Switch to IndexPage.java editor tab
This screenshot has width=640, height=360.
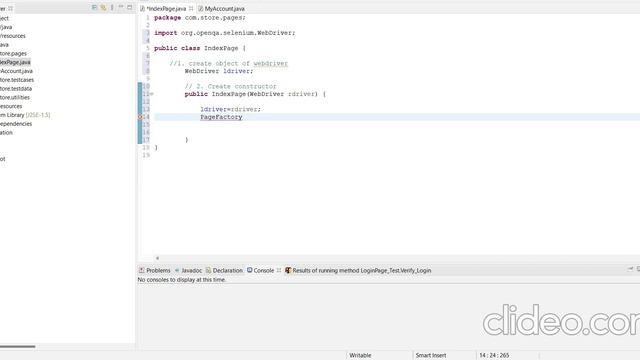[166, 9]
